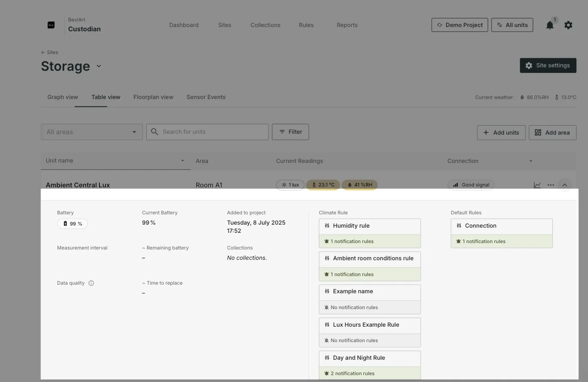This screenshot has width=588, height=382.
Task: Click the Good signal connection badge
Action: [x=471, y=185]
